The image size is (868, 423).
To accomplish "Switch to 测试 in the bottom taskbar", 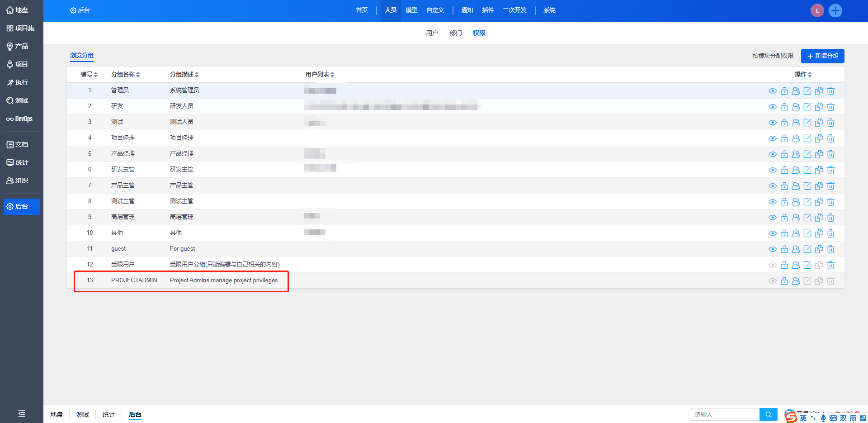I will pos(83,414).
